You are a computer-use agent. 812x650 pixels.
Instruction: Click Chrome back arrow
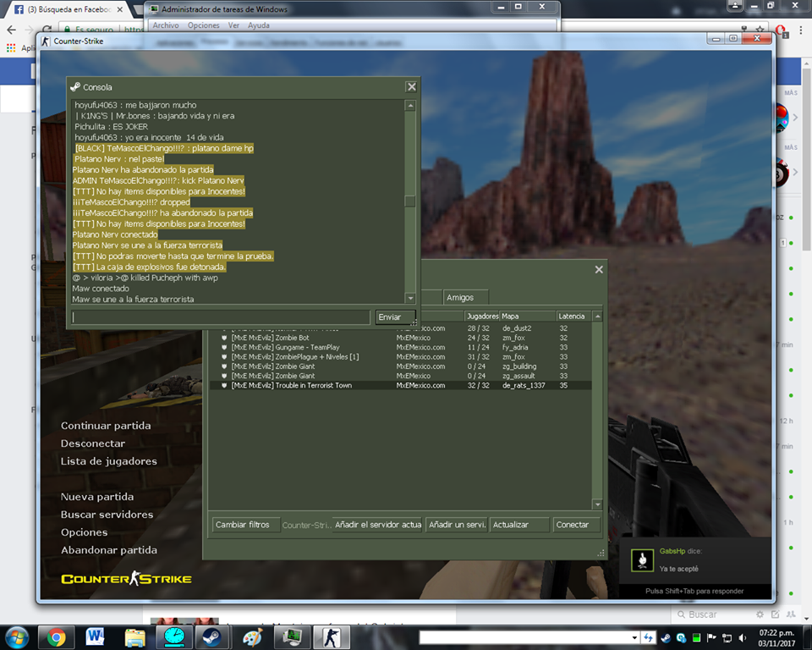click(11, 30)
